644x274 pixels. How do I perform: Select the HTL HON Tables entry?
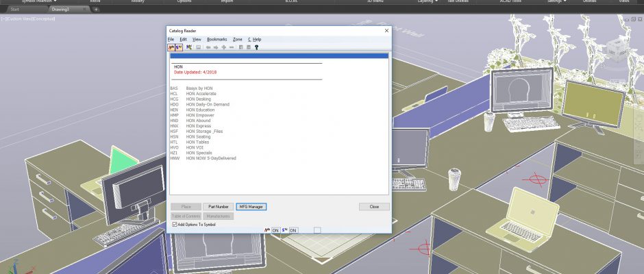(190, 142)
